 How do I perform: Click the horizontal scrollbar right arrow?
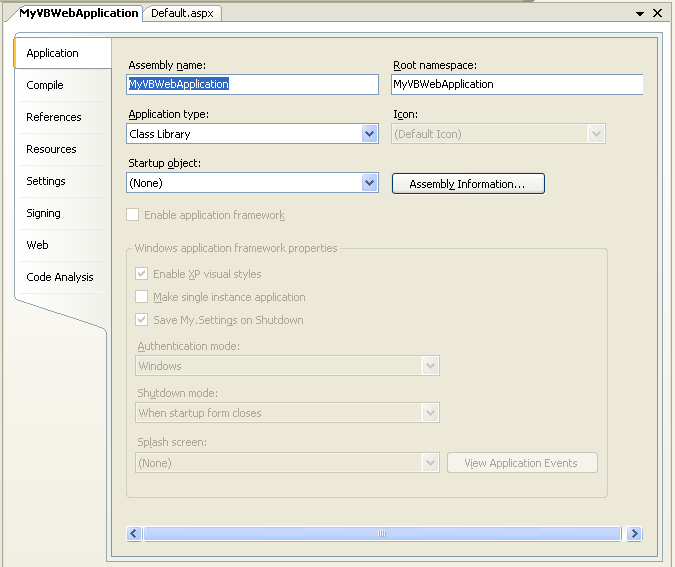634,534
